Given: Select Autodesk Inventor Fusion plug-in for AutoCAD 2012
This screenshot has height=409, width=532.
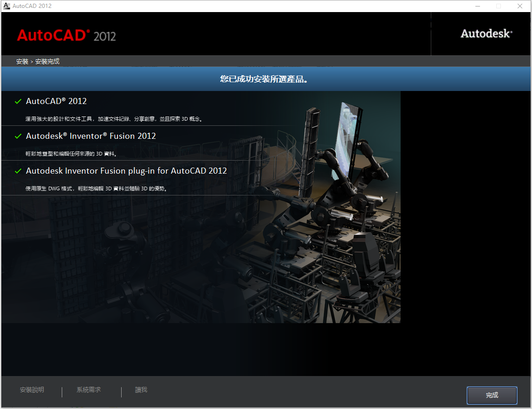Looking at the screenshot, I should (x=126, y=171).
